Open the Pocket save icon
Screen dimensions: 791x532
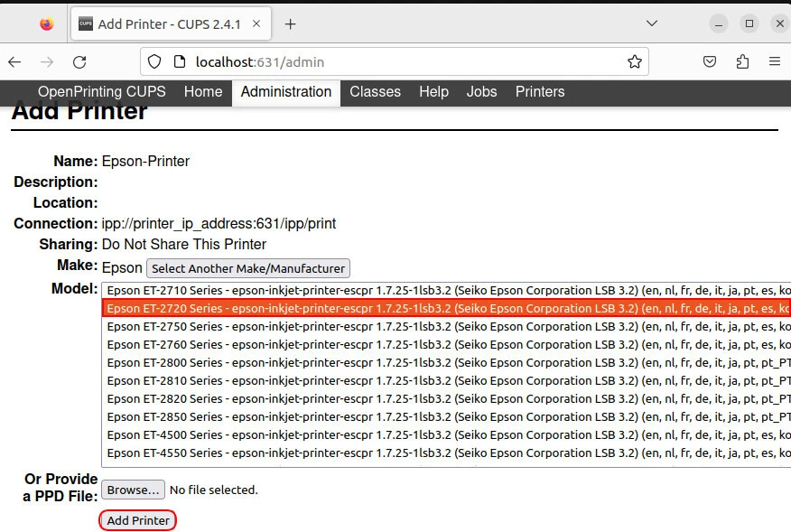(710, 61)
